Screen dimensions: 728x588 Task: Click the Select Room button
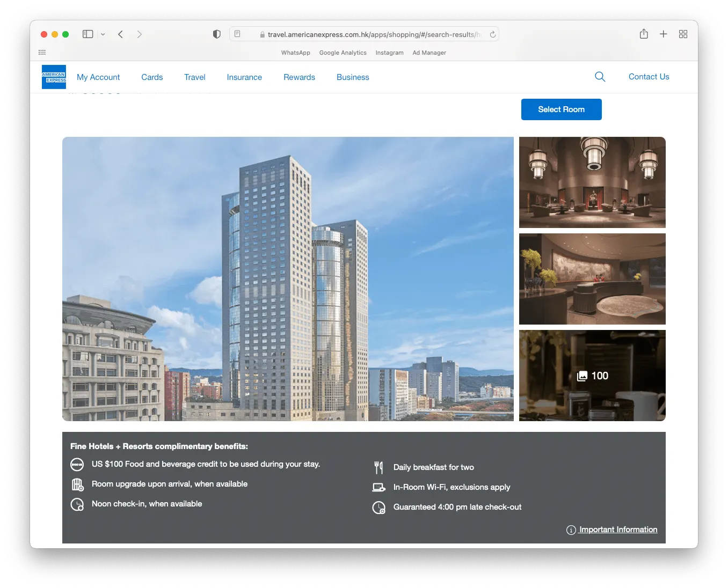tap(562, 109)
